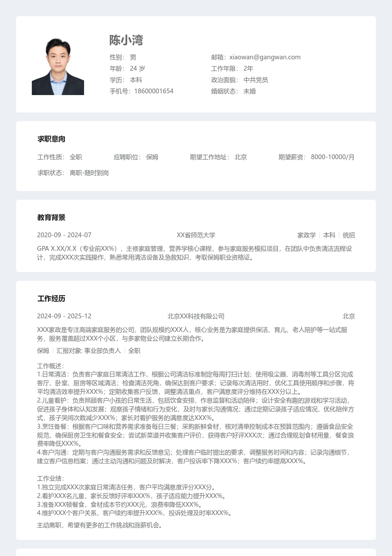Click the 政治面貌 中共党员 field

tap(240, 80)
